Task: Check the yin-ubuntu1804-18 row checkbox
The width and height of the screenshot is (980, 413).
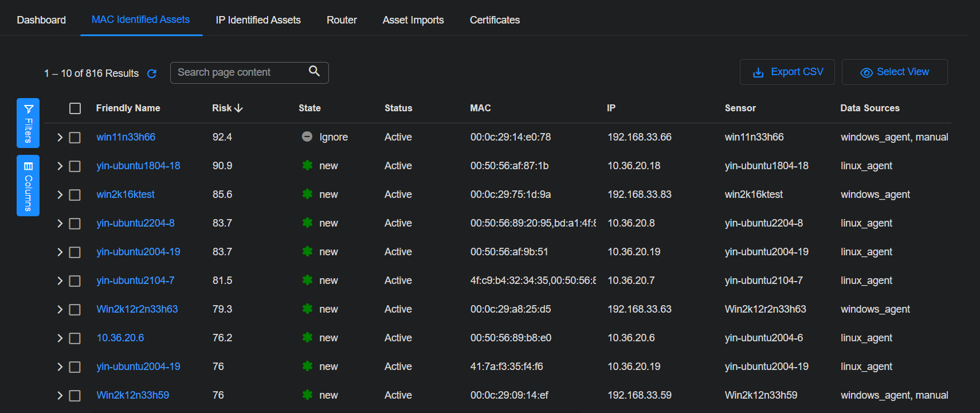Action: pyautogui.click(x=75, y=166)
